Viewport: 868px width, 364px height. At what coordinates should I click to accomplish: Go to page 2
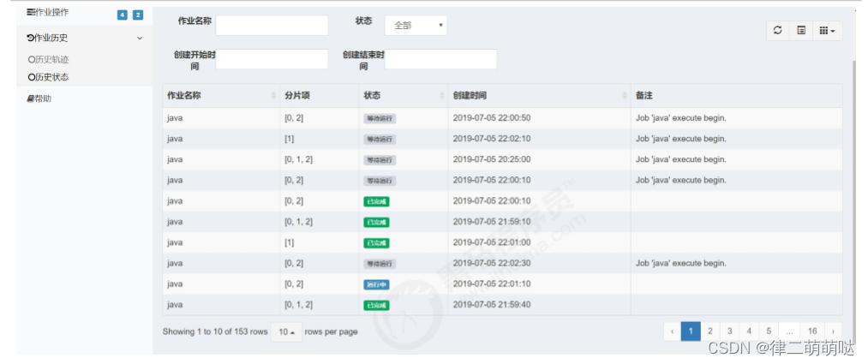click(x=710, y=331)
